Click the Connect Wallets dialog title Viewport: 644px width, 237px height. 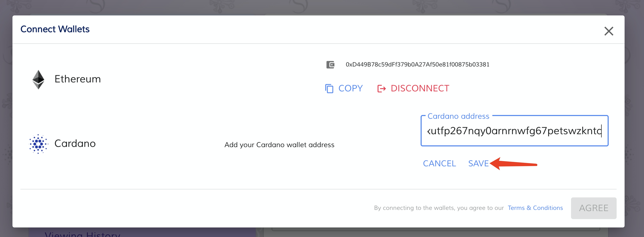point(55,29)
